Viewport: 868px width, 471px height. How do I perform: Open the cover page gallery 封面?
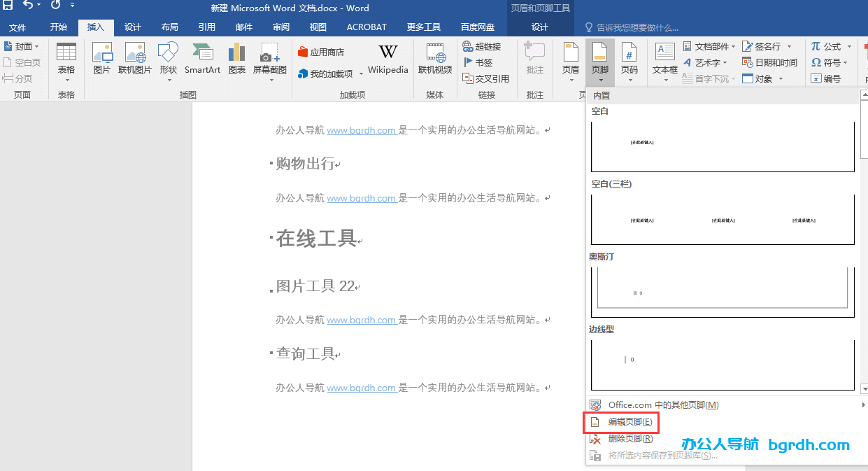pyautogui.click(x=22, y=46)
